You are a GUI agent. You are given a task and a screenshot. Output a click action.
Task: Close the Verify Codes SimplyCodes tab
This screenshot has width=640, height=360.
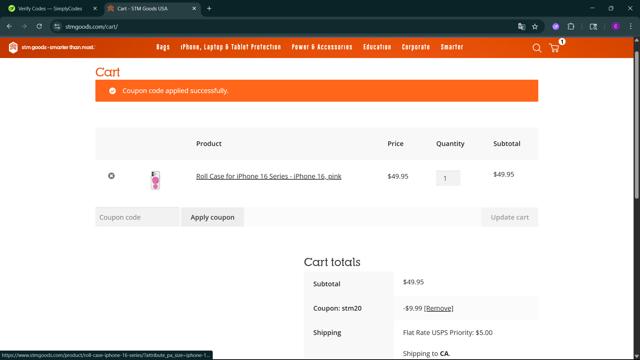[95, 9]
